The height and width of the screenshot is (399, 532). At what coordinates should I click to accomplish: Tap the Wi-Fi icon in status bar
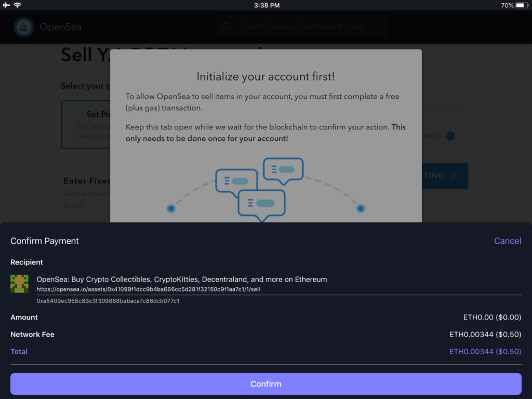click(17, 5)
